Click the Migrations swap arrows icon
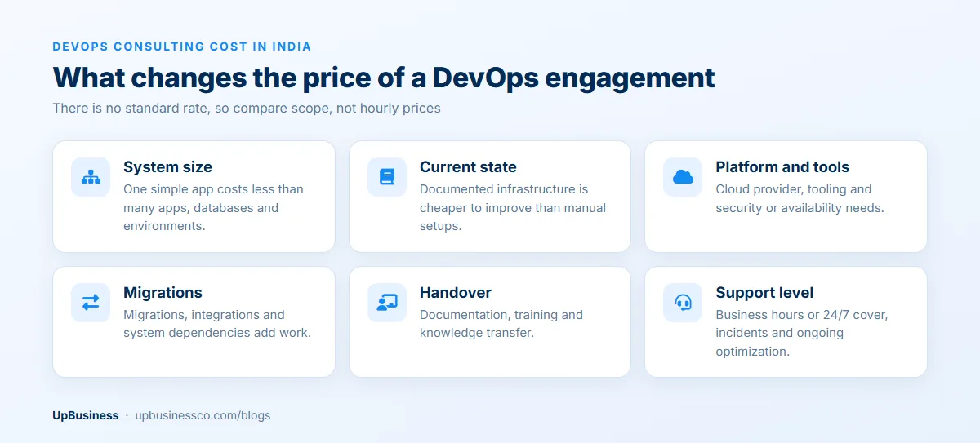 (91, 303)
